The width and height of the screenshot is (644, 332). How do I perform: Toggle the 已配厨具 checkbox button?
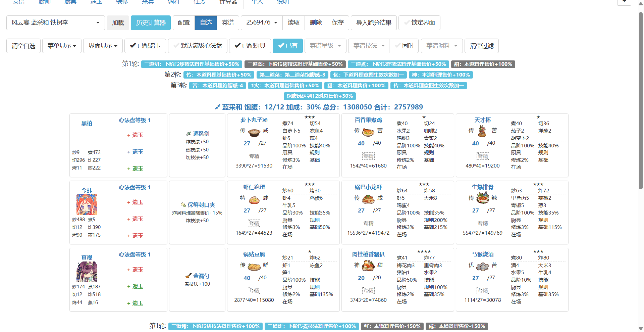click(250, 46)
